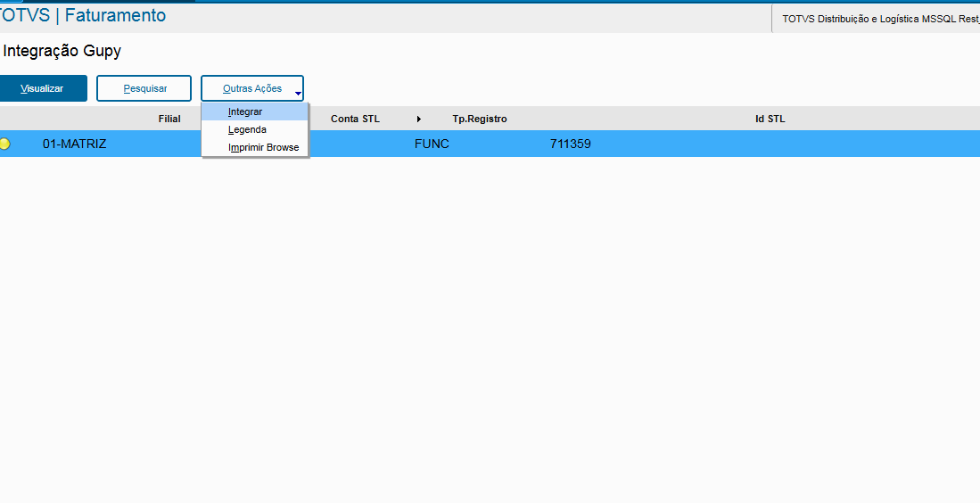Select the 711359 value in the row
Screen dimensions: 980x503
[570, 144]
